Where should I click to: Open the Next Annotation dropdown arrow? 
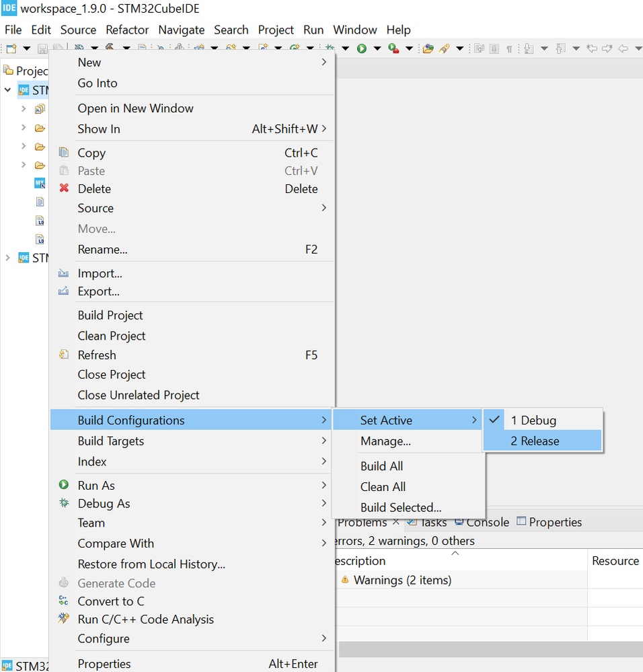click(545, 48)
